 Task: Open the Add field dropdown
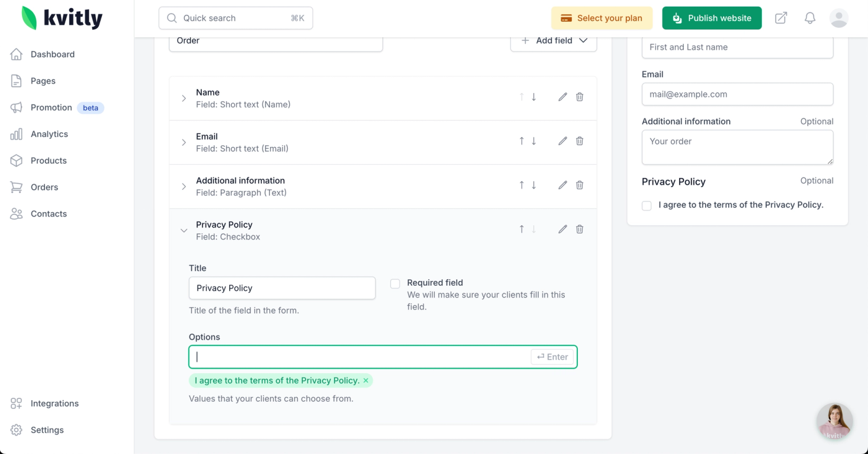[554, 41]
